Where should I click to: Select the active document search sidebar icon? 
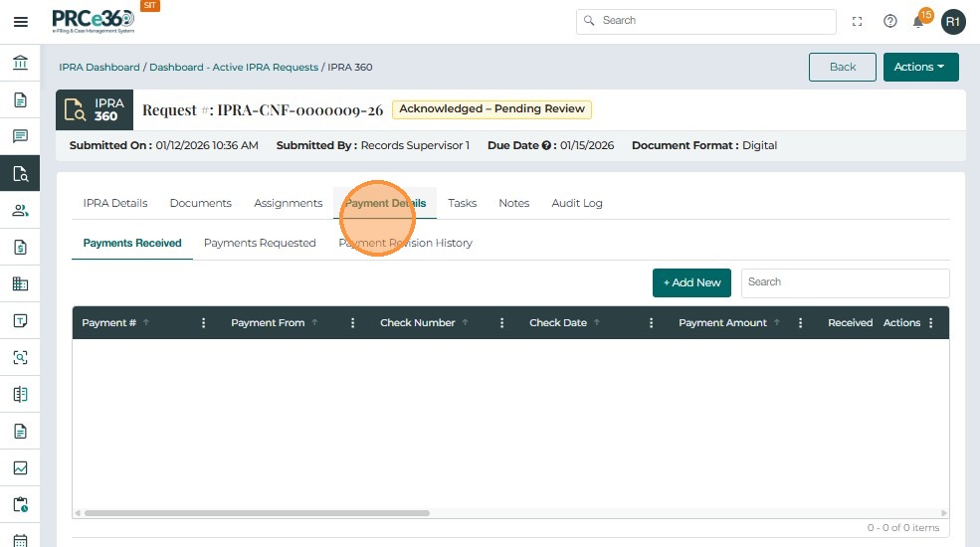(20, 174)
